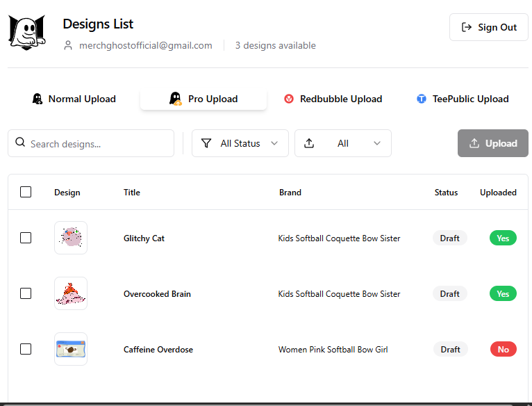Check the Overcooked Brain row checkbox
The height and width of the screenshot is (406, 532).
26,293
